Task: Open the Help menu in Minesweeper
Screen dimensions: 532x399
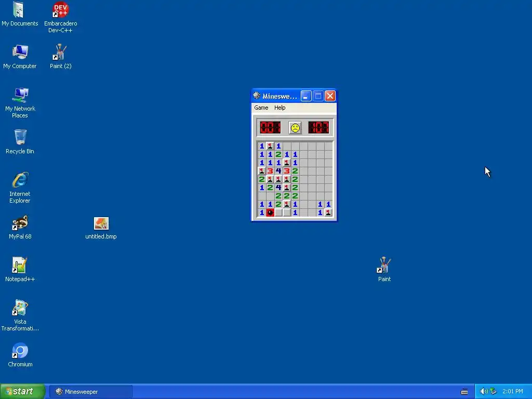Action: coord(280,108)
